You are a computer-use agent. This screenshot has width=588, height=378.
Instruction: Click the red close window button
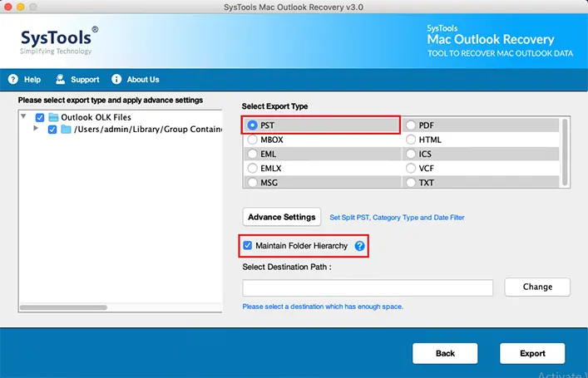(7, 7)
